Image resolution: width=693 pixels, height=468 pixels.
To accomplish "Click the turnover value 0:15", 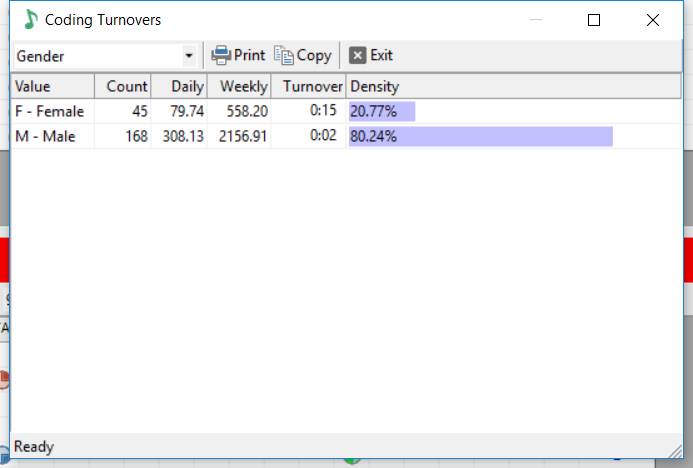I will (x=323, y=110).
